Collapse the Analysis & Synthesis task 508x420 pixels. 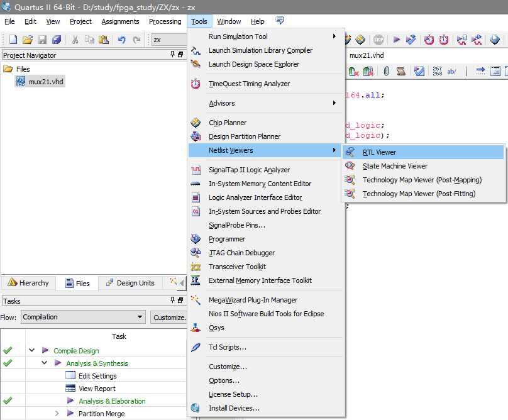click(x=45, y=363)
